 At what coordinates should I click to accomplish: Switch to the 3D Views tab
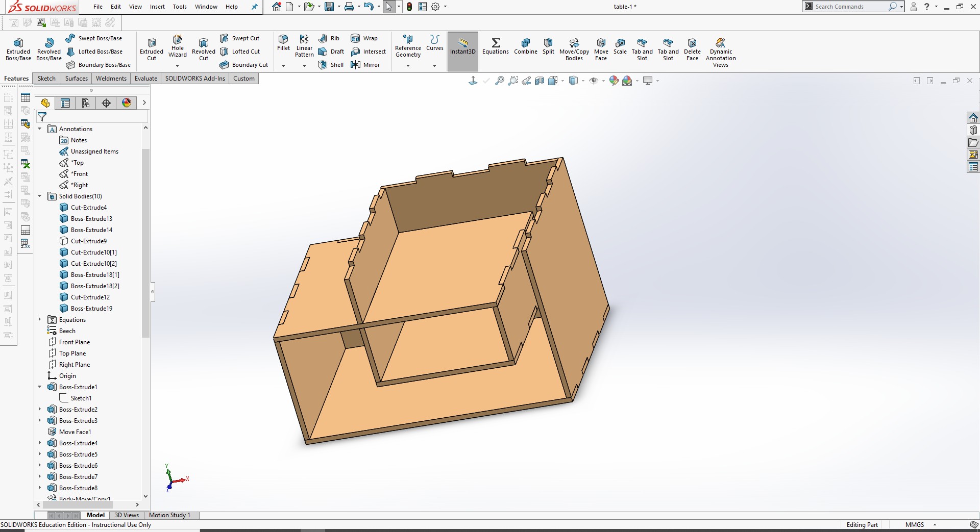pos(127,515)
